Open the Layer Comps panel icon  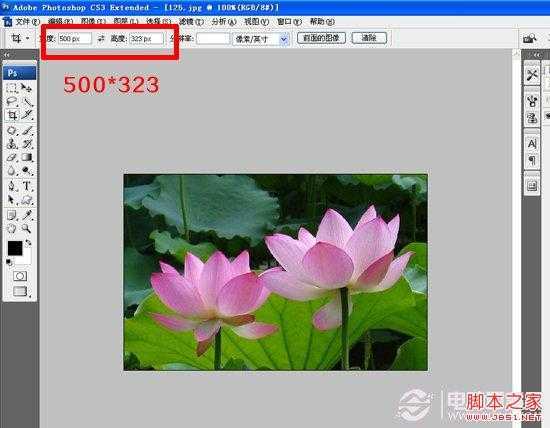tap(532, 186)
